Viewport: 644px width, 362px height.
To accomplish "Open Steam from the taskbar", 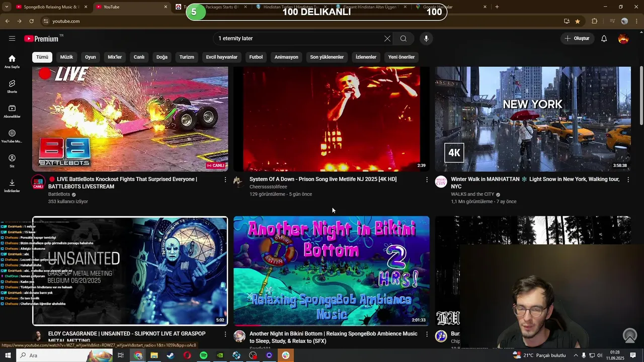I will tap(171, 355).
